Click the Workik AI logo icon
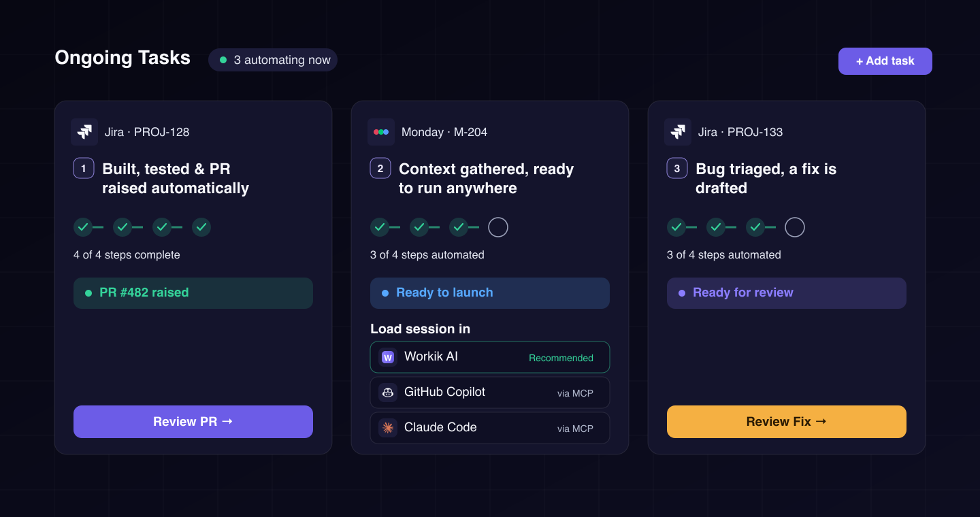The image size is (980, 517). 388,357
